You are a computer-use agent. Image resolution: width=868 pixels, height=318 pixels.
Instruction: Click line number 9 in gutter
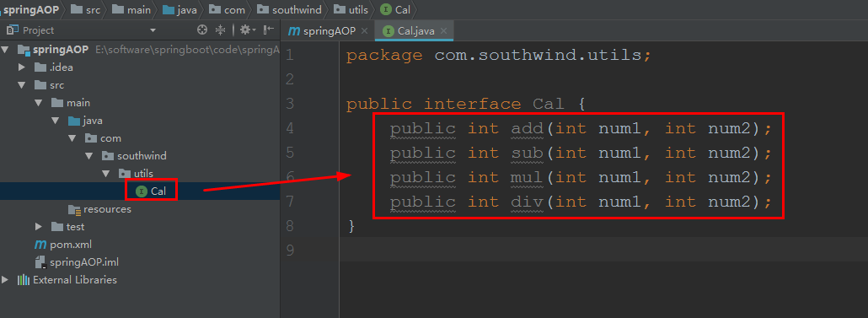pos(291,251)
